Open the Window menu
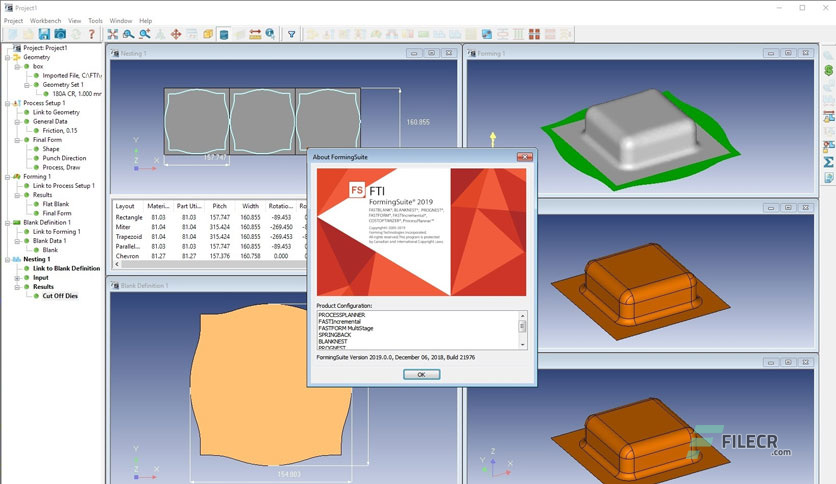The width and height of the screenshot is (836, 484). (x=121, y=21)
